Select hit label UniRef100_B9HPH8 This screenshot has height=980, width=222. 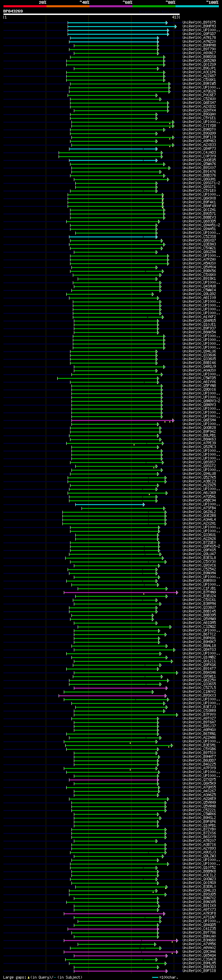click(199, 45)
